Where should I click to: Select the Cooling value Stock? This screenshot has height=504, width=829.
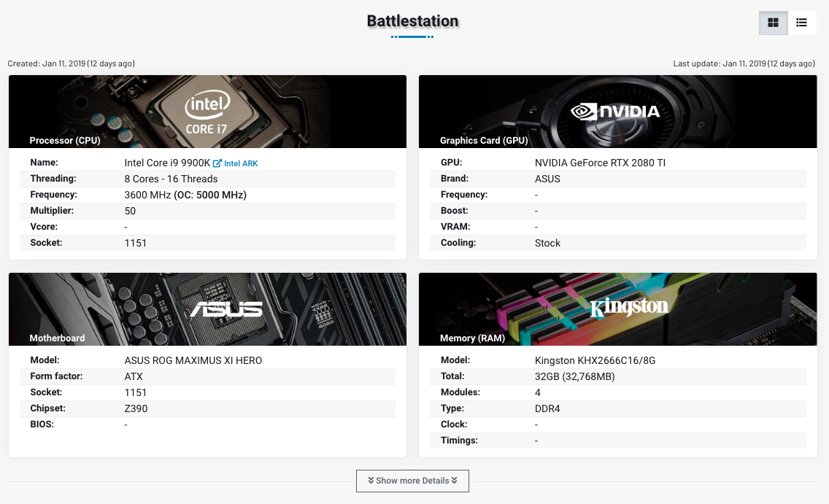click(x=547, y=243)
